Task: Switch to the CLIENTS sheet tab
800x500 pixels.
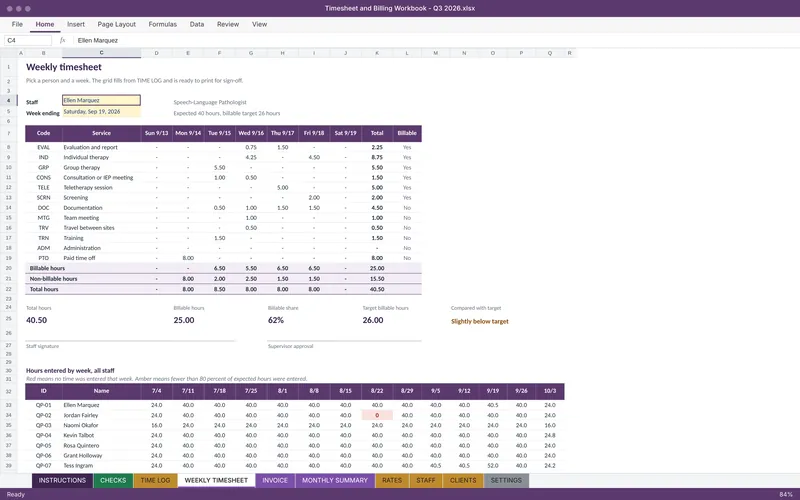Action: [463, 481]
